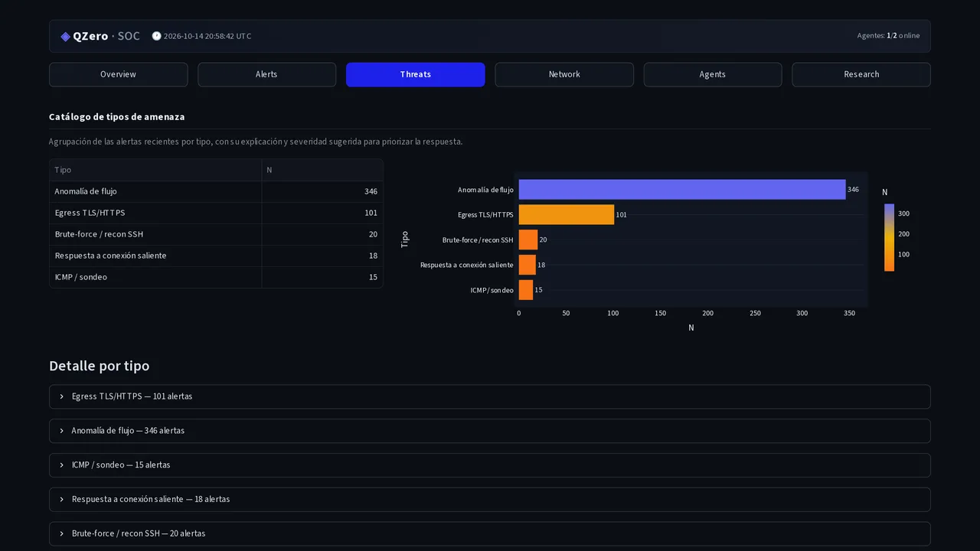This screenshot has width=980, height=551.
Task: Click the Catálogo de tipos de amenaza heading
Action: click(x=117, y=117)
